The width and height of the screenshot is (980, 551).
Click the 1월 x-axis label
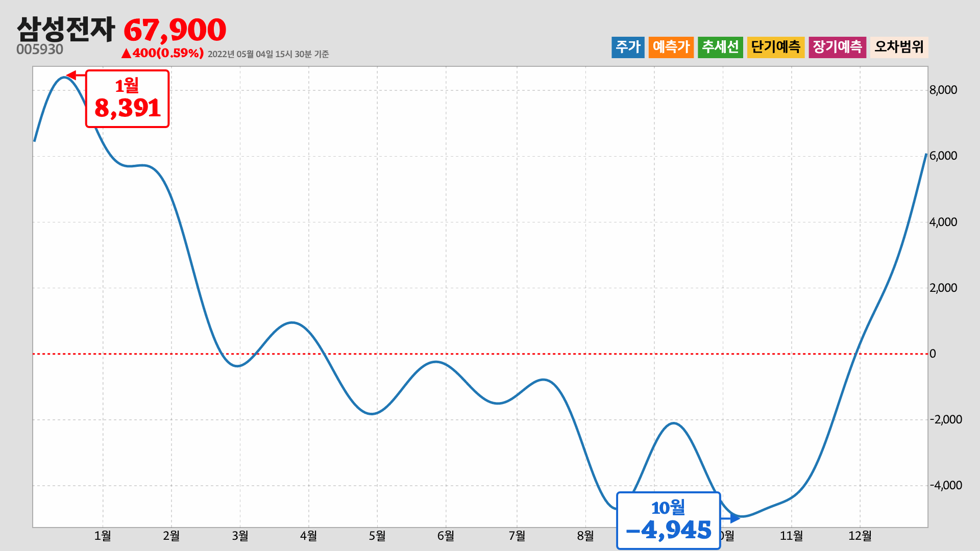pyautogui.click(x=103, y=536)
